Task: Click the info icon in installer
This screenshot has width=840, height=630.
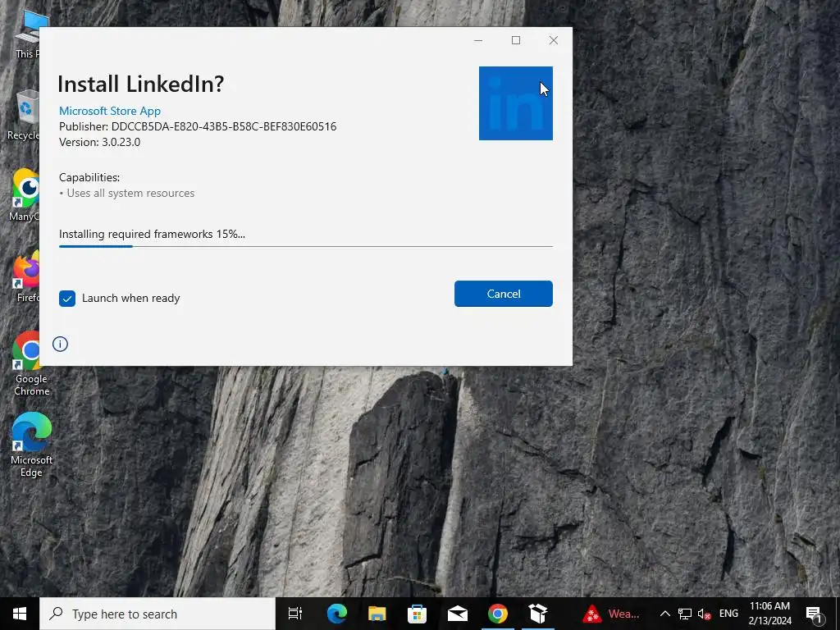Action: tap(60, 344)
